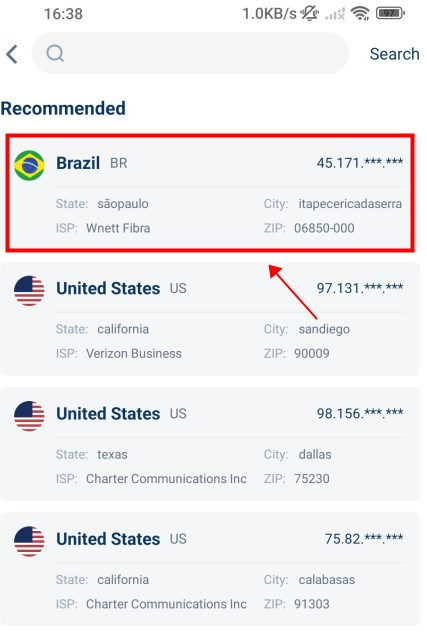Tap the Wi-Fi status bar icon
The image size is (427, 637).
[x=360, y=13]
